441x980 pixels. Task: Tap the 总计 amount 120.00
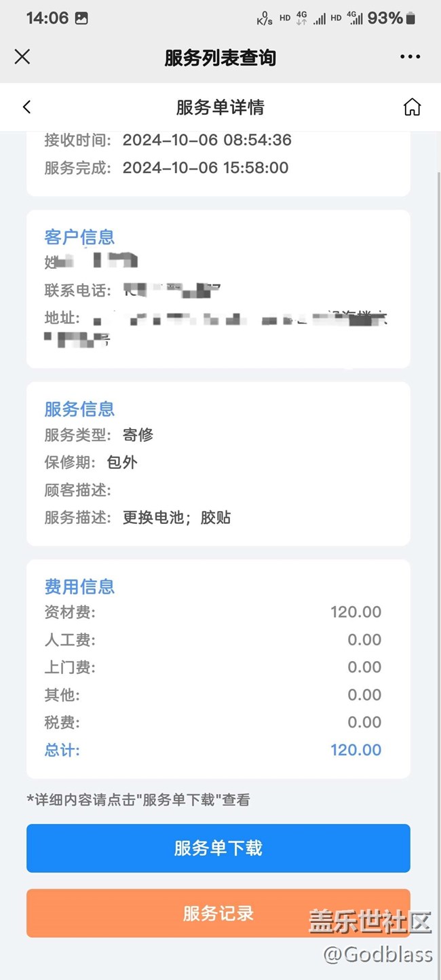[x=356, y=750]
